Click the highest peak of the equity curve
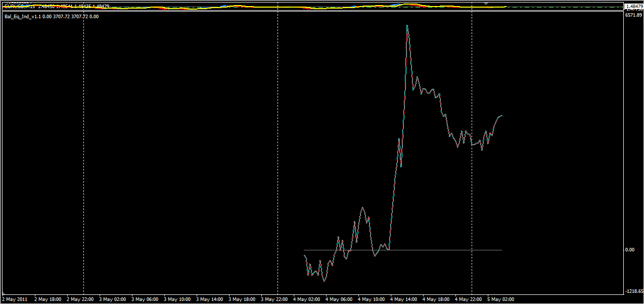Viewport: 644px width, 304px height. click(x=407, y=26)
